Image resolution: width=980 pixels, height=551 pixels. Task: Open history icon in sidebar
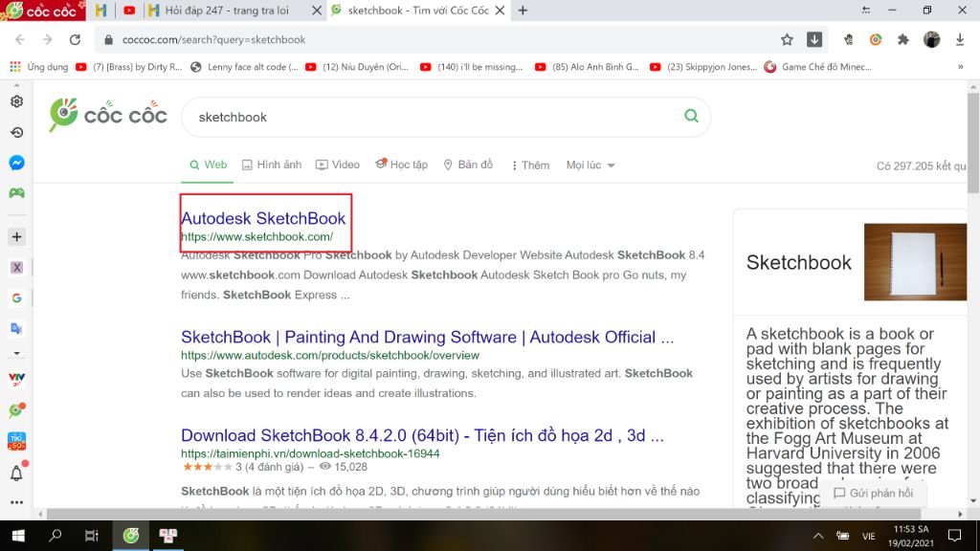pos(17,132)
